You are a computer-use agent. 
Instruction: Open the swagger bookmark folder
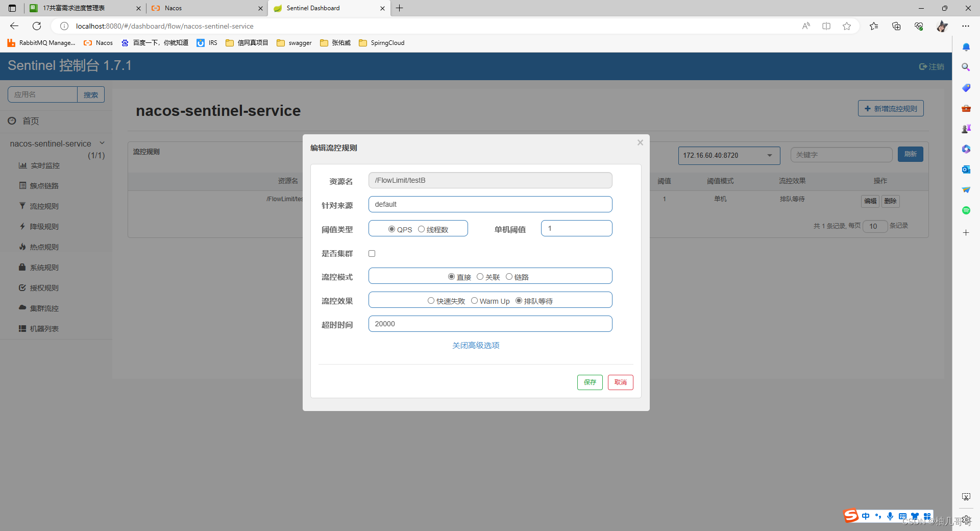[x=294, y=43]
